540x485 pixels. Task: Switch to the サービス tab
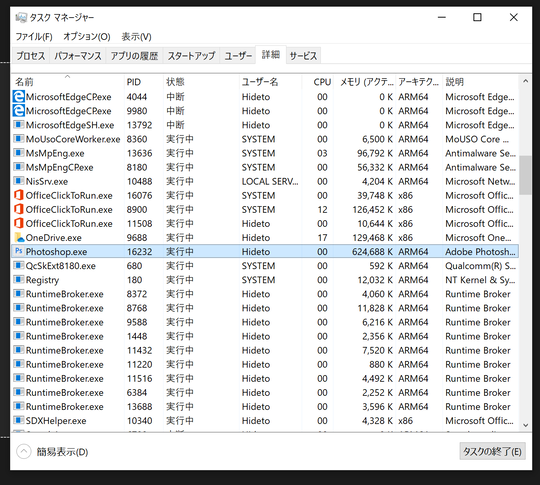303,56
